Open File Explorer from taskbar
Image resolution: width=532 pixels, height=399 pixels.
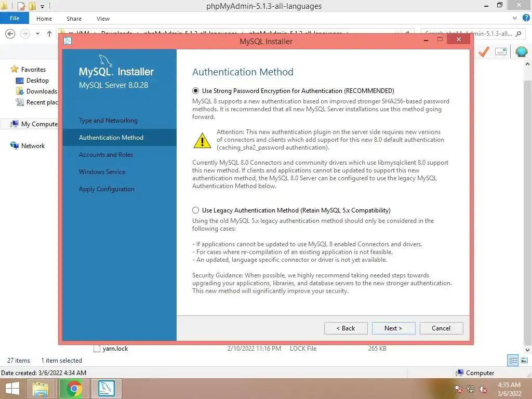[41, 389]
